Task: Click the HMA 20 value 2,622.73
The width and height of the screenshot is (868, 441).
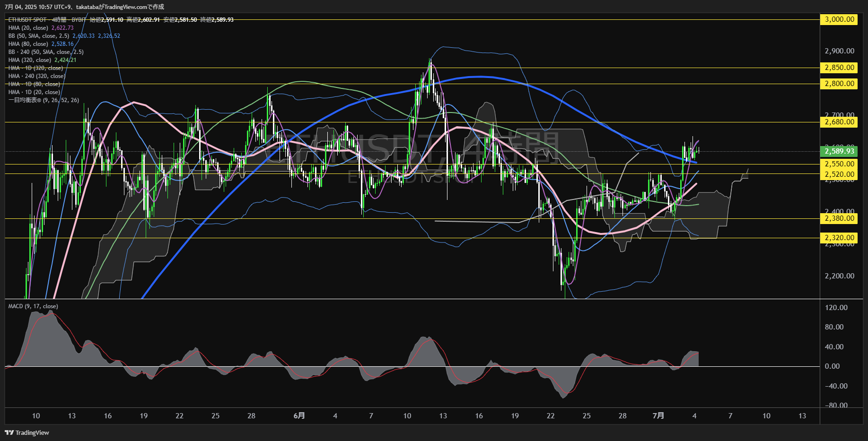Action: pos(62,28)
